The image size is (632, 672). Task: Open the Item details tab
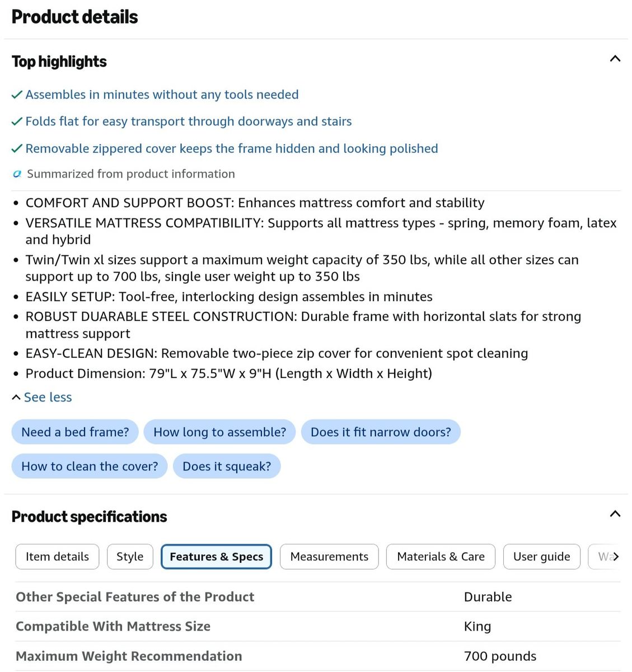tap(57, 557)
